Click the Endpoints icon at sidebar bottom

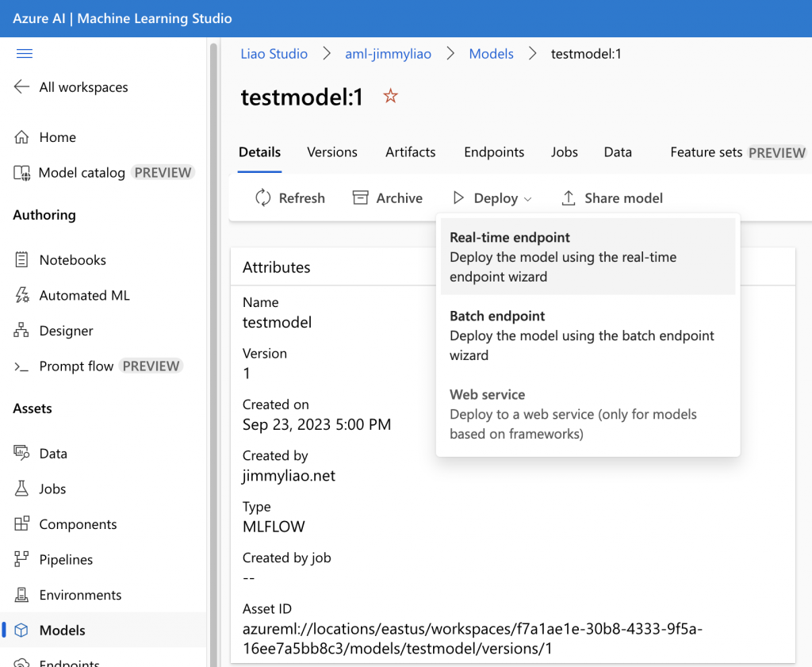pos(21,662)
